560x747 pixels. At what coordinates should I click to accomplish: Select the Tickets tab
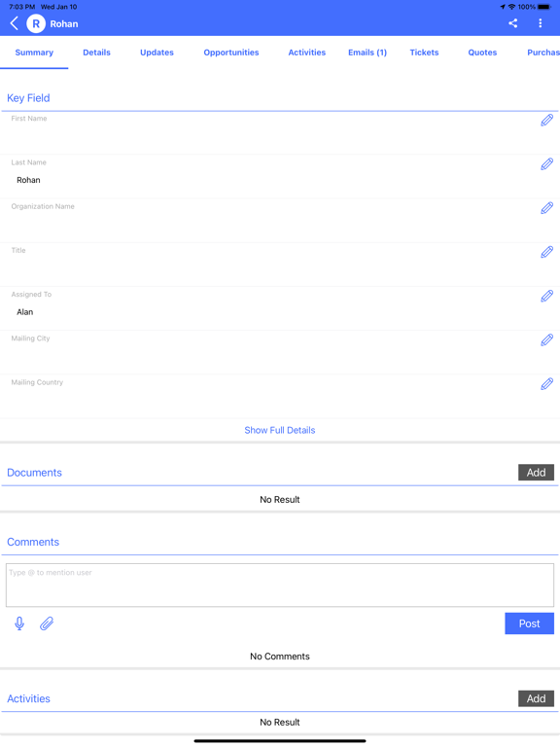[424, 53]
